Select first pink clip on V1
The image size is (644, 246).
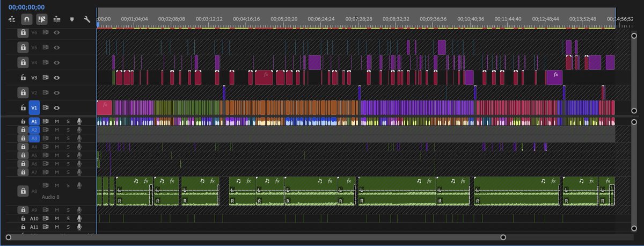[105, 107]
